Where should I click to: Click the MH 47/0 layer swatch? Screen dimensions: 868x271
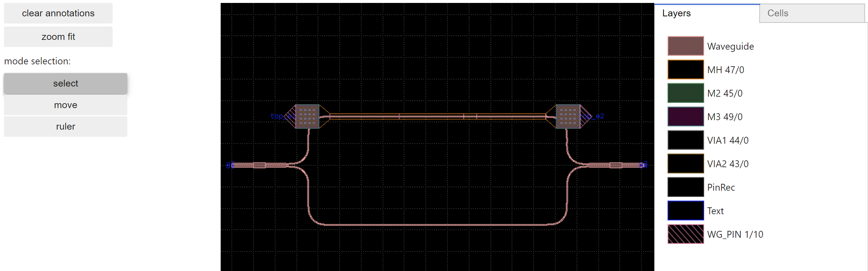pos(686,70)
